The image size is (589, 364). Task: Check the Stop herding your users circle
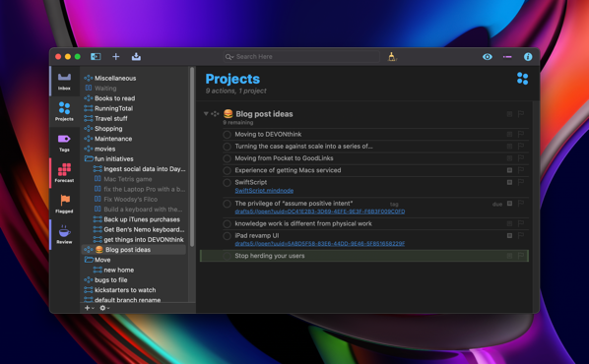pyautogui.click(x=227, y=256)
